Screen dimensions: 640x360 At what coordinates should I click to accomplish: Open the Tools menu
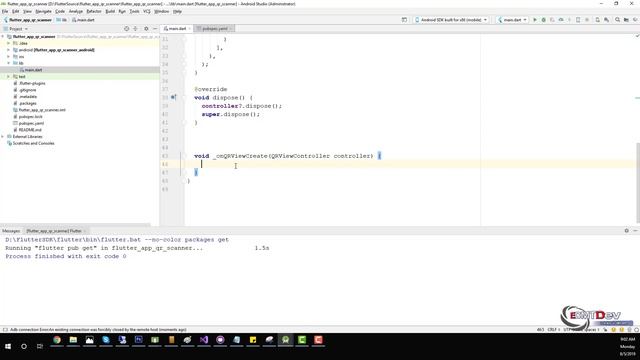pos(134,11)
